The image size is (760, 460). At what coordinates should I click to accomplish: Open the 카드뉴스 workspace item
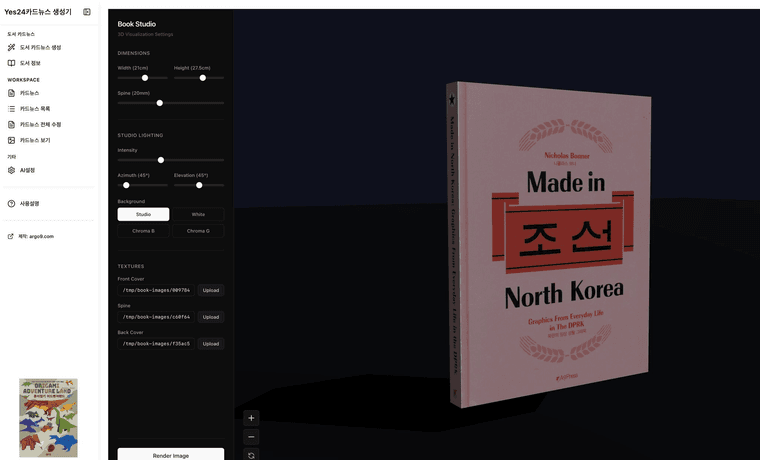pos(29,93)
